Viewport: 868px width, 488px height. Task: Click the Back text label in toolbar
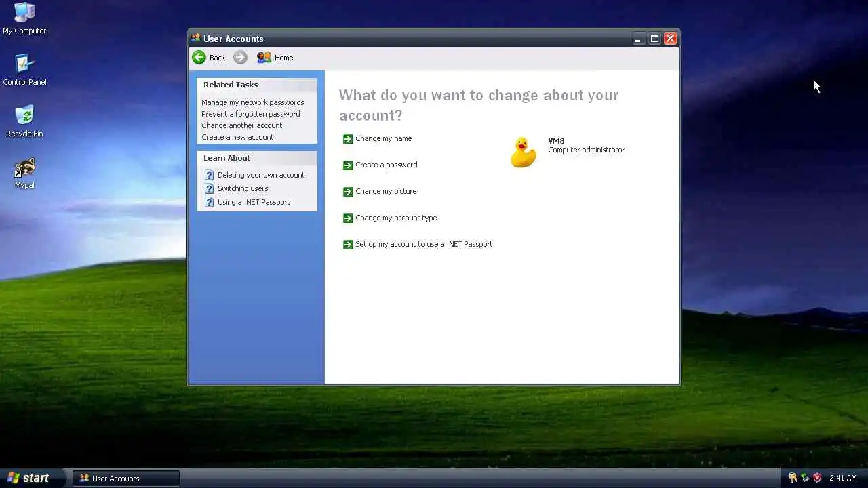(217, 58)
